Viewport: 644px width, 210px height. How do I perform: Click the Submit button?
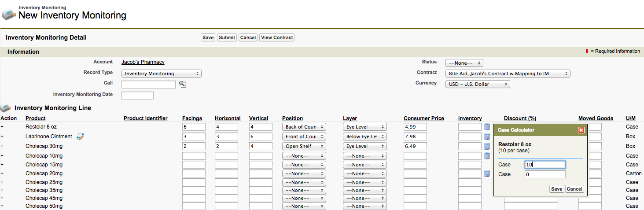point(227,37)
